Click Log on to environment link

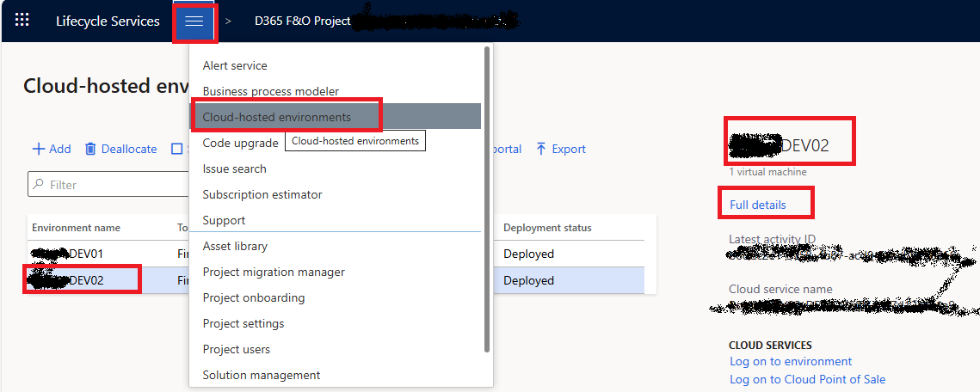pos(791,361)
